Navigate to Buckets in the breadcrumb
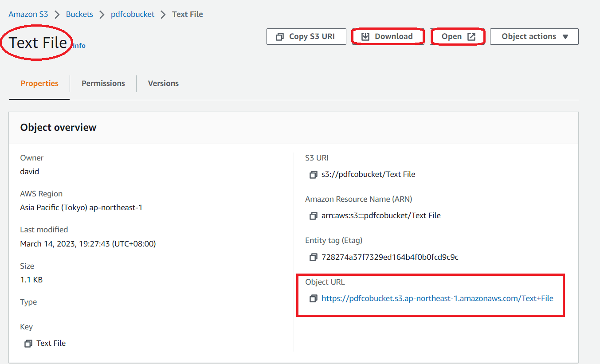This screenshot has height=364, width=600. pyautogui.click(x=79, y=14)
